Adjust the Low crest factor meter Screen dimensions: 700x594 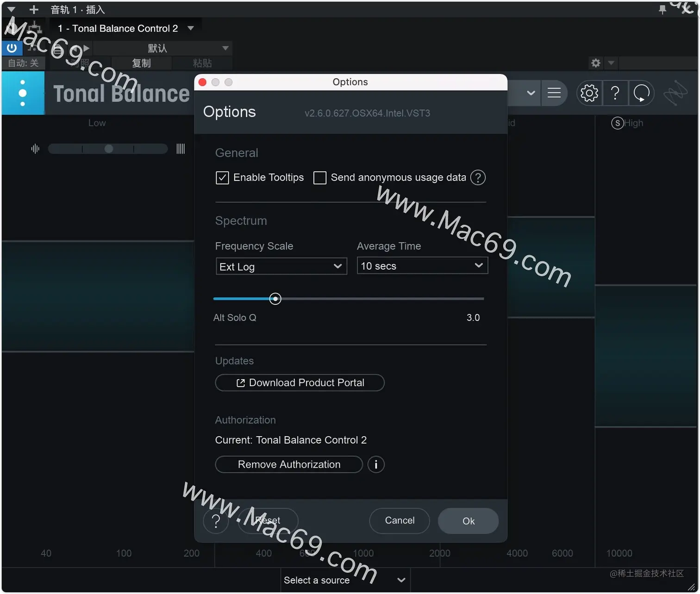point(108,148)
